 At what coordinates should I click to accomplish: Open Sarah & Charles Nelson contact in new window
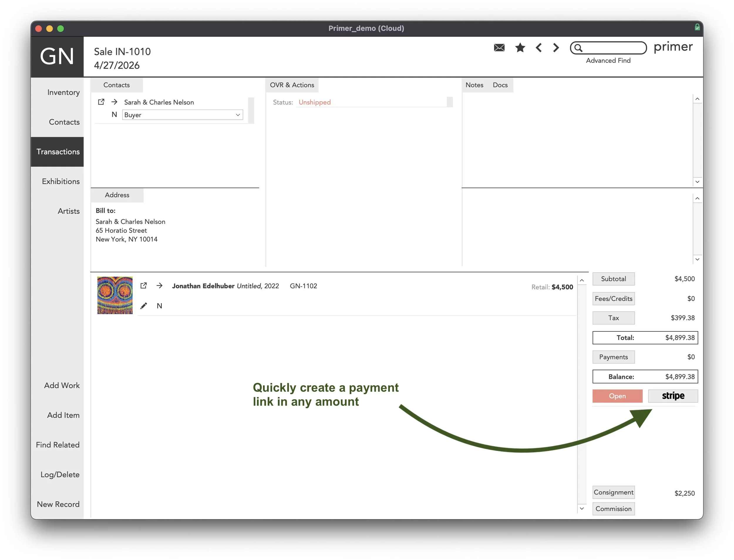pos(101,102)
